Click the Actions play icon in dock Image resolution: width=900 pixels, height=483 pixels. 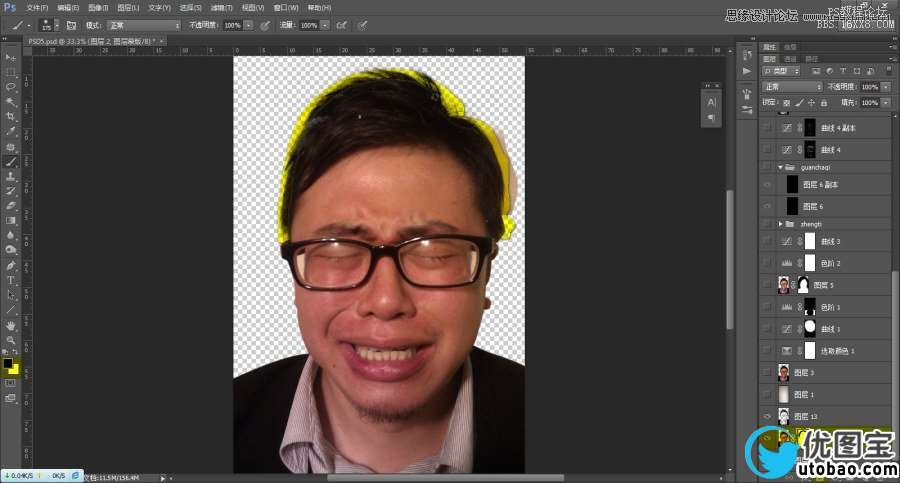(747, 71)
